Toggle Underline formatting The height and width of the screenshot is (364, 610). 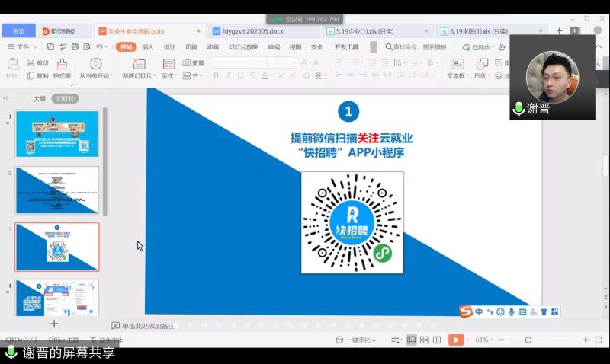[240, 75]
